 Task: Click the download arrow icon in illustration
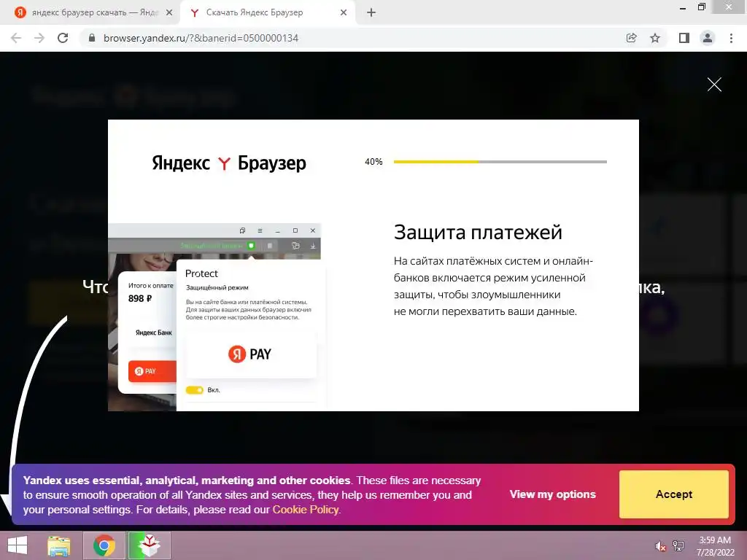click(x=313, y=246)
